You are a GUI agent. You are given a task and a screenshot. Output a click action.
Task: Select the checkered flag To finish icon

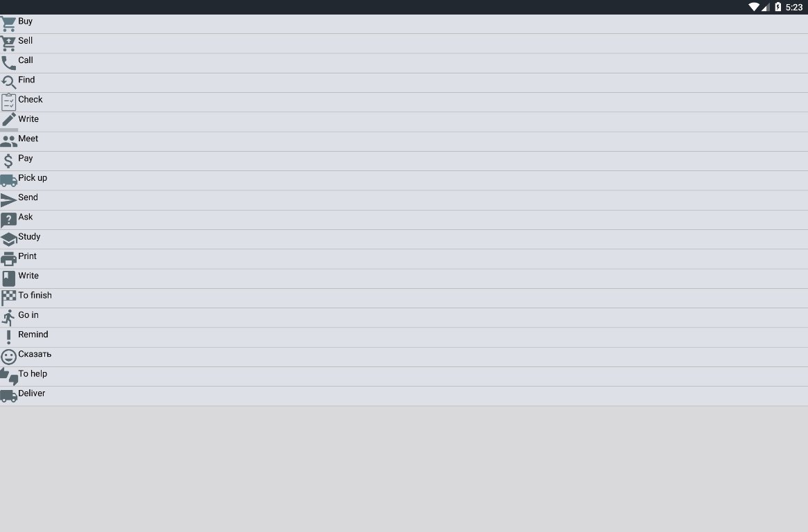(x=8, y=298)
